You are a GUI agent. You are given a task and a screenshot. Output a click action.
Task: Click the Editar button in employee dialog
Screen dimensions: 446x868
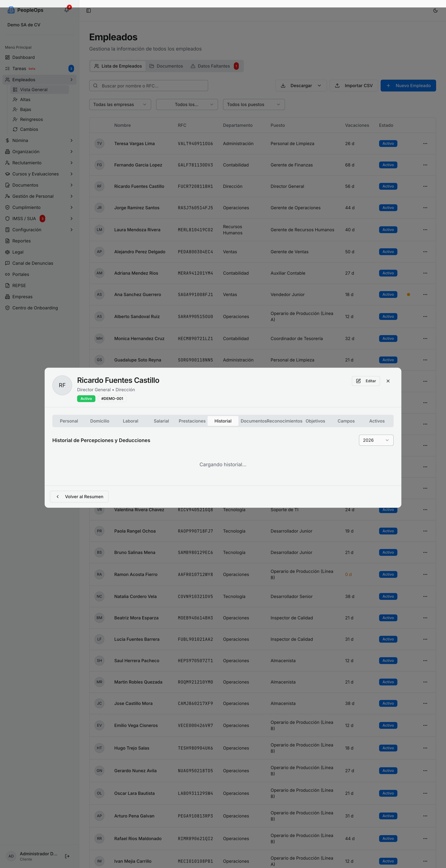pyautogui.click(x=366, y=381)
